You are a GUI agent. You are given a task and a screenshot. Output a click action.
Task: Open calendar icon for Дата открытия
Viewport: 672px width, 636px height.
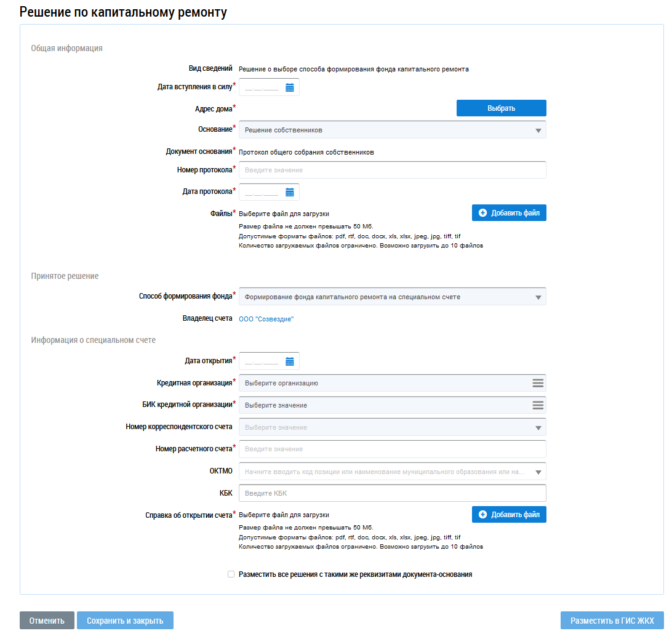pos(290,361)
